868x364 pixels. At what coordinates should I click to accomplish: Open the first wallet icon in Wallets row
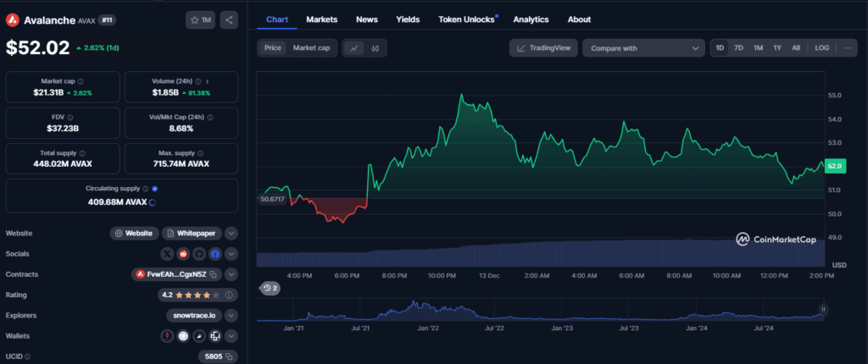(167, 336)
